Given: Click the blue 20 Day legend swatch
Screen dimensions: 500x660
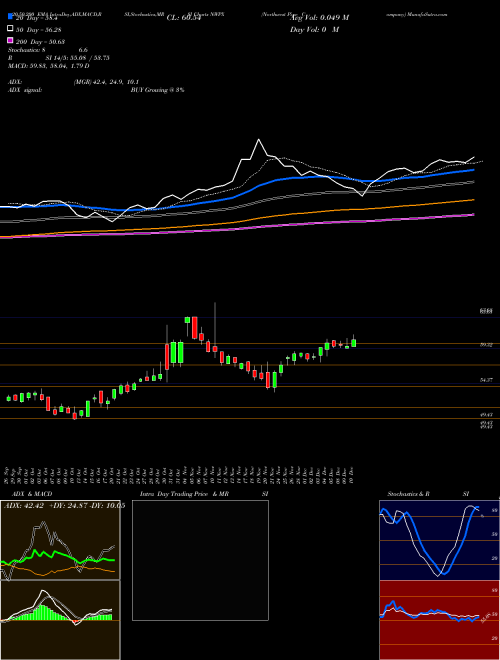Looking at the screenshot, I should click(x=10, y=17).
